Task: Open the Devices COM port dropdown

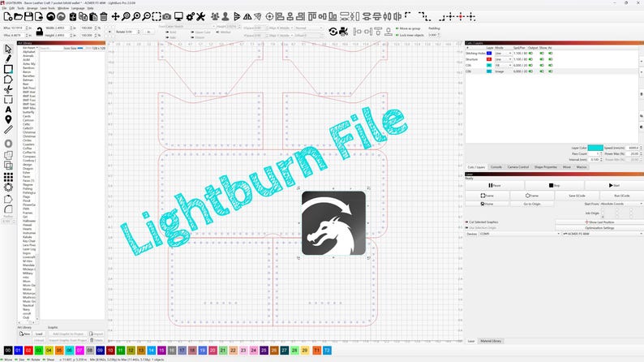Action: (519, 234)
